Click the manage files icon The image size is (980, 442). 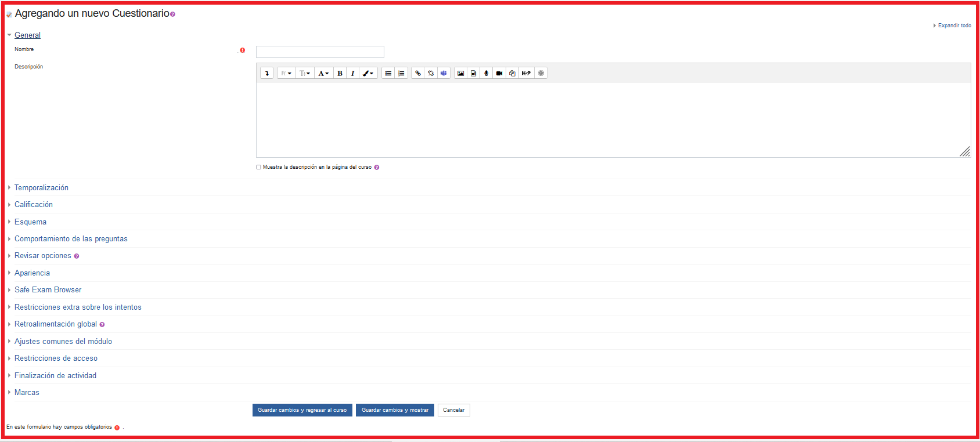point(512,73)
